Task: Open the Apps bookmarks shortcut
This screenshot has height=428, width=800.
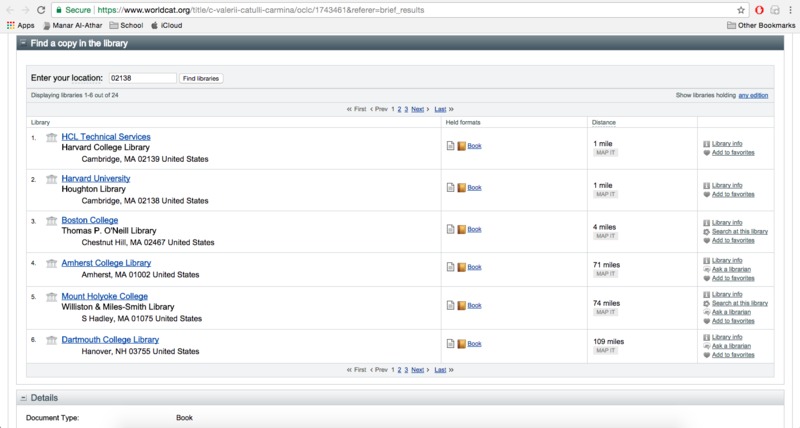Action: coord(20,25)
